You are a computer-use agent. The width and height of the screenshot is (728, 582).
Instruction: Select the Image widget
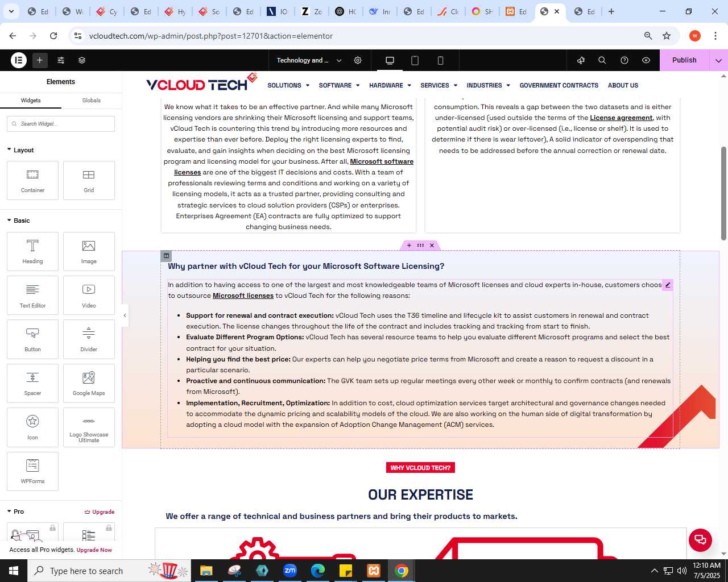click(89, 251)
